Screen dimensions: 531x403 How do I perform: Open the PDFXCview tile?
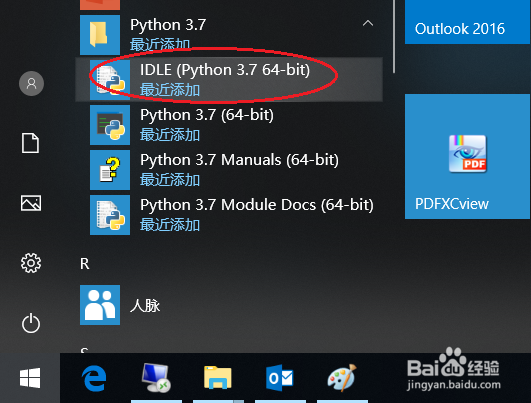point(468,156)
